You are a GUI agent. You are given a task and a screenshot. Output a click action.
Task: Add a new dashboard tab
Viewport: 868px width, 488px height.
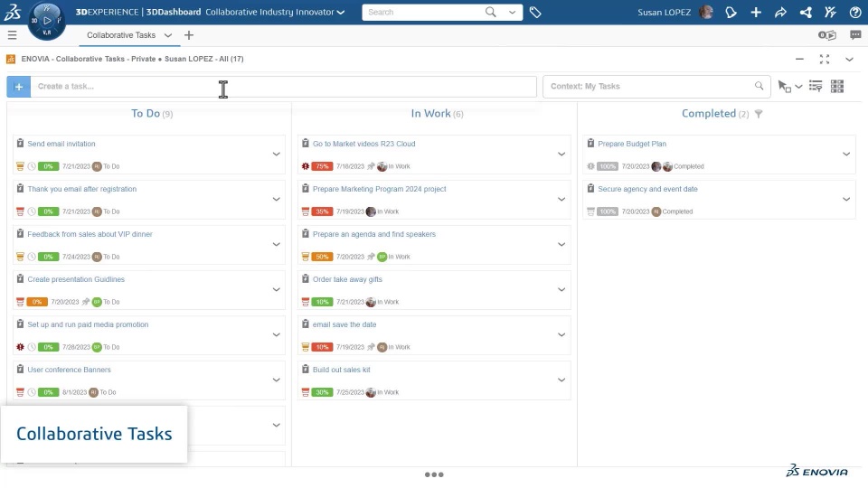189,35
